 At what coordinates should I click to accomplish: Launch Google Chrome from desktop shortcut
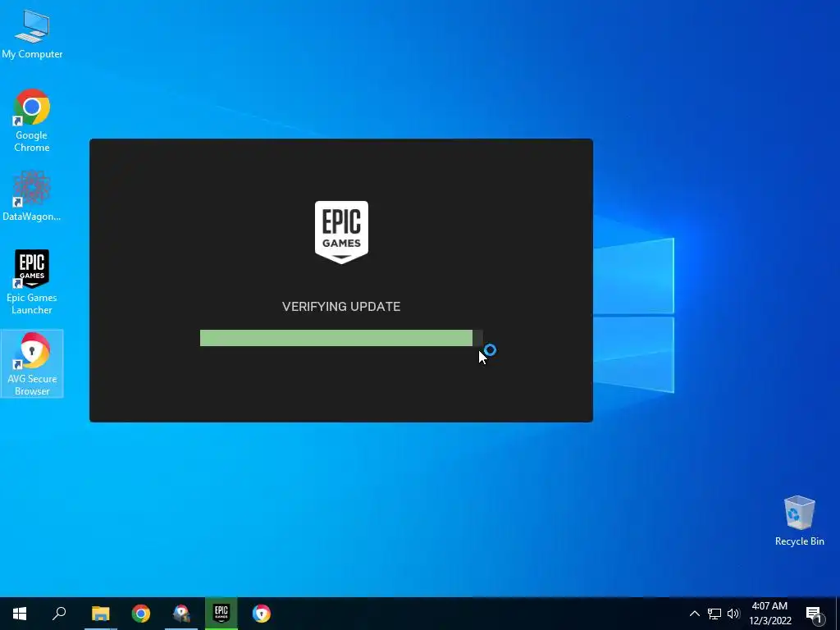(32, 120)
